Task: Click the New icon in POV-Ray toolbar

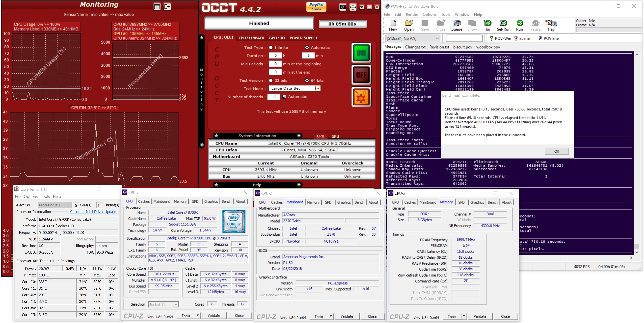Action: point(393,25)
